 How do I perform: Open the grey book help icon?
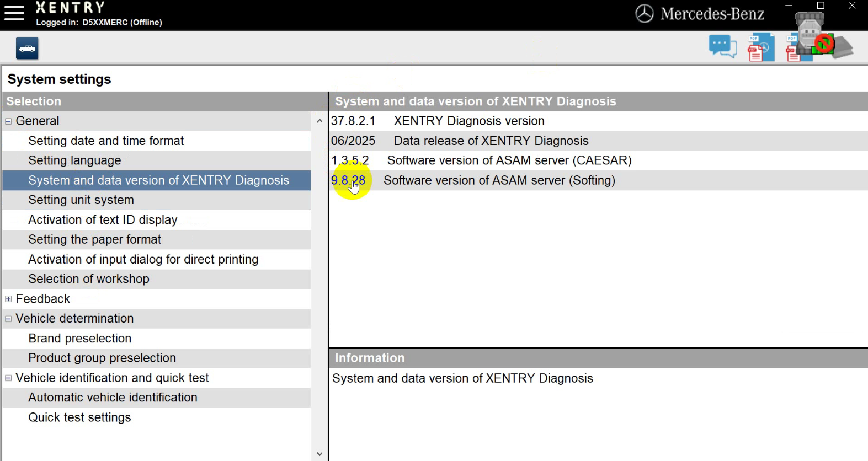[843, 47]
